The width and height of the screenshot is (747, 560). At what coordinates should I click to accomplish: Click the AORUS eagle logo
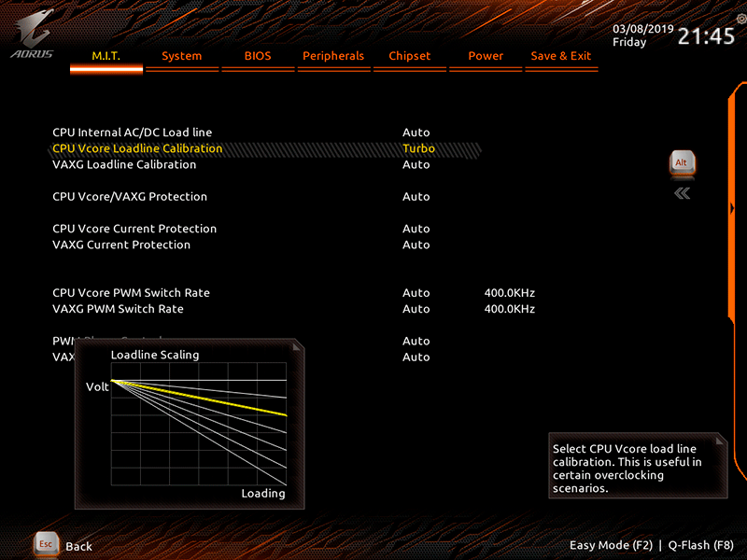(x=33, y=34)
